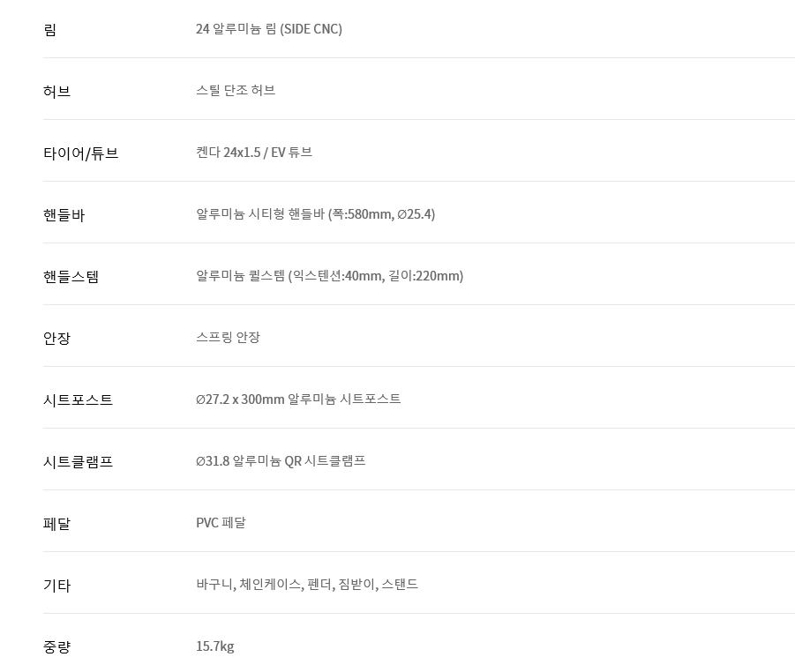This screenshot has height=672, width=795.
Task: Select the text 24 알루미늄 림 (SIDE CNC)
Action: 269,29
